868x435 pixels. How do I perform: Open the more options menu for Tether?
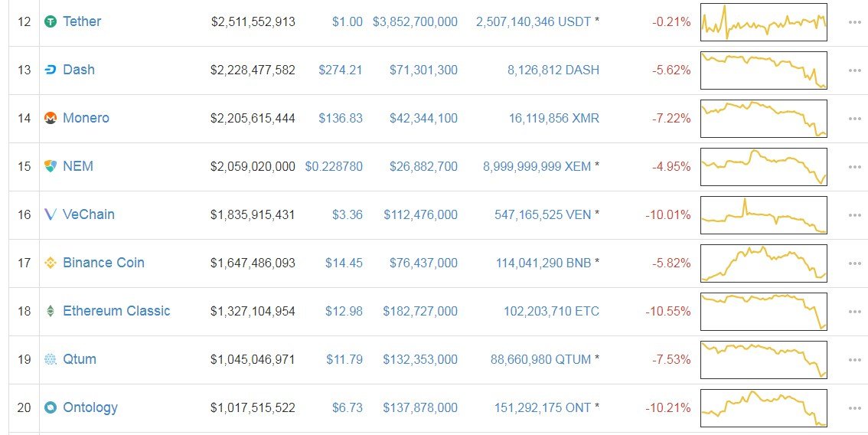click(854, 21)
